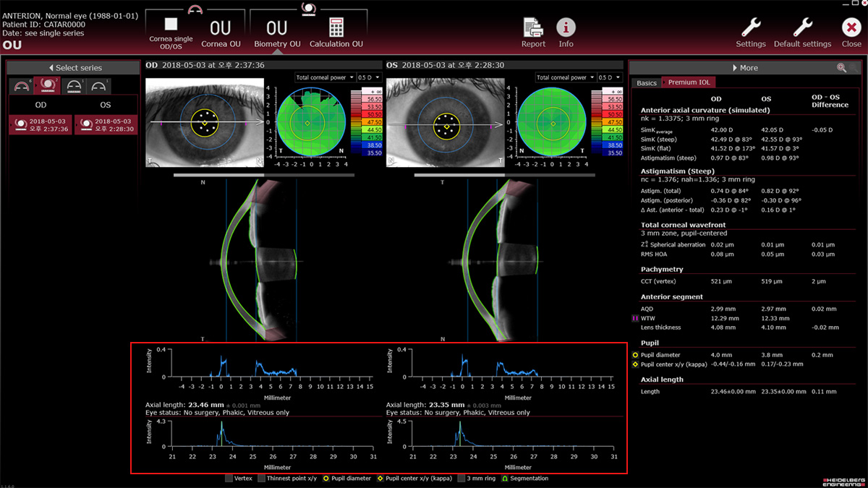This screenshot has width=868, height=488.
Task: Toggle the Thinnest point x/y checkbox
Action: click(x=262, y=479)
